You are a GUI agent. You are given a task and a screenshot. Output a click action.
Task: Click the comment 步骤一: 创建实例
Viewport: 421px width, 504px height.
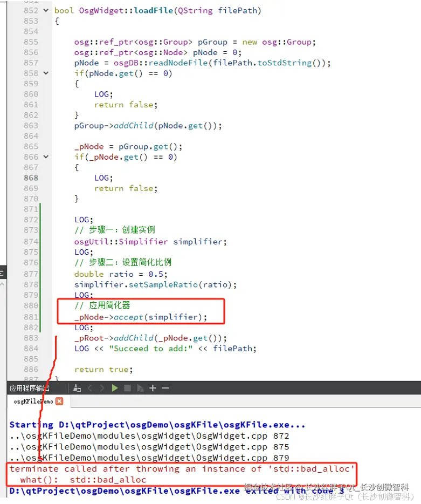115,230
